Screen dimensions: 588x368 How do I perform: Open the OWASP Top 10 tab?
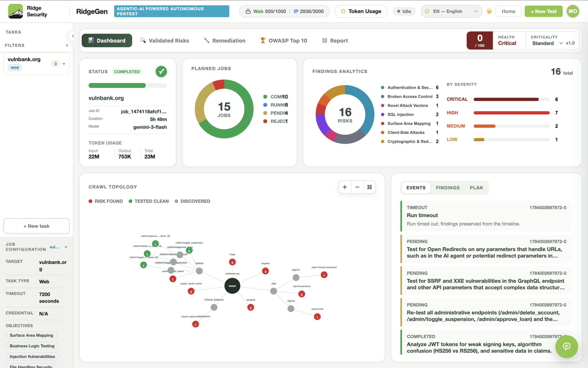pyautogui.click(x=284, y=41)
